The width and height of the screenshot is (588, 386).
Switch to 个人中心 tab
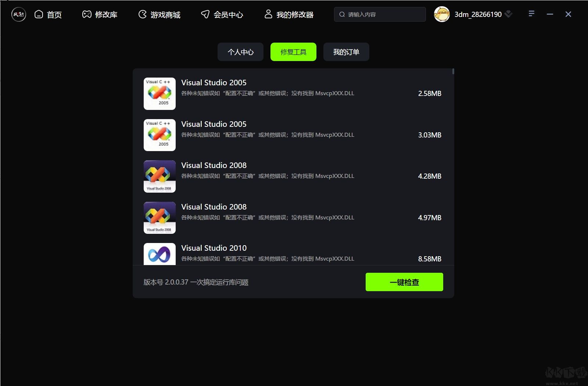(x=240, y=52)
